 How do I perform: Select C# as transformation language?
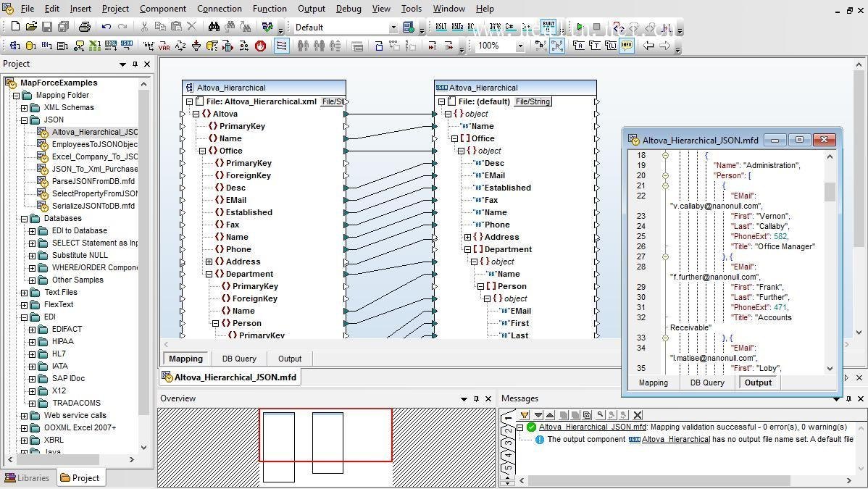tap(509, 27)
